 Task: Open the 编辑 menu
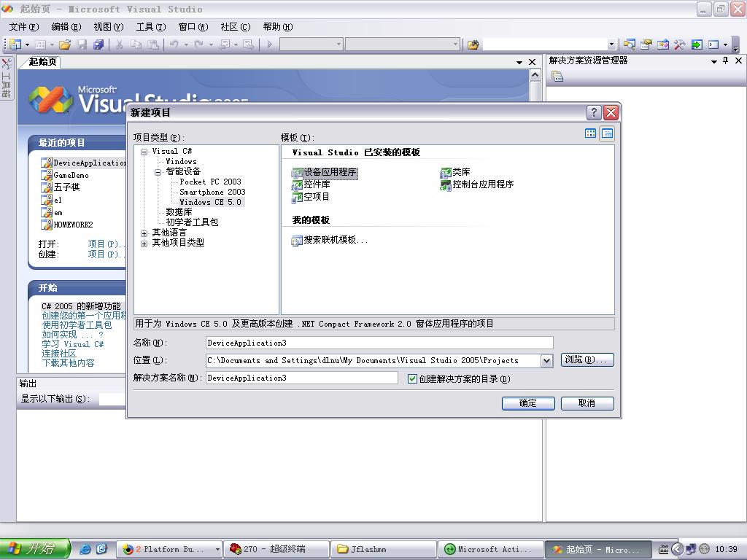coord(66,27)
